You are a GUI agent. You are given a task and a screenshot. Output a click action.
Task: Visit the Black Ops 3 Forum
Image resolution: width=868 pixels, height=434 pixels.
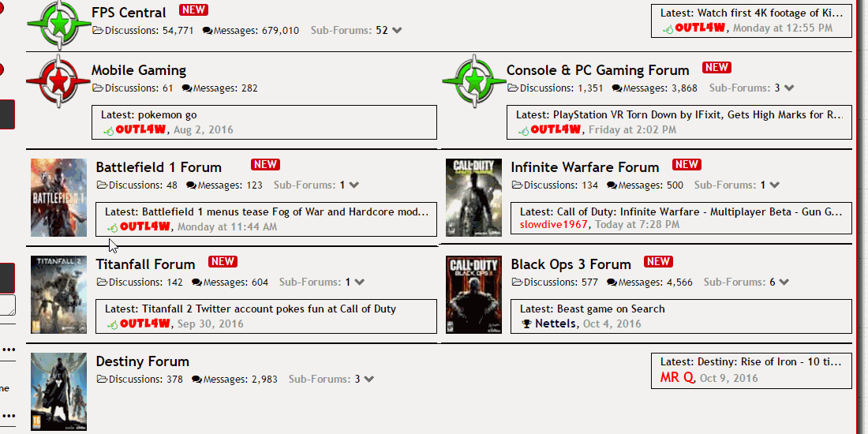571,264
